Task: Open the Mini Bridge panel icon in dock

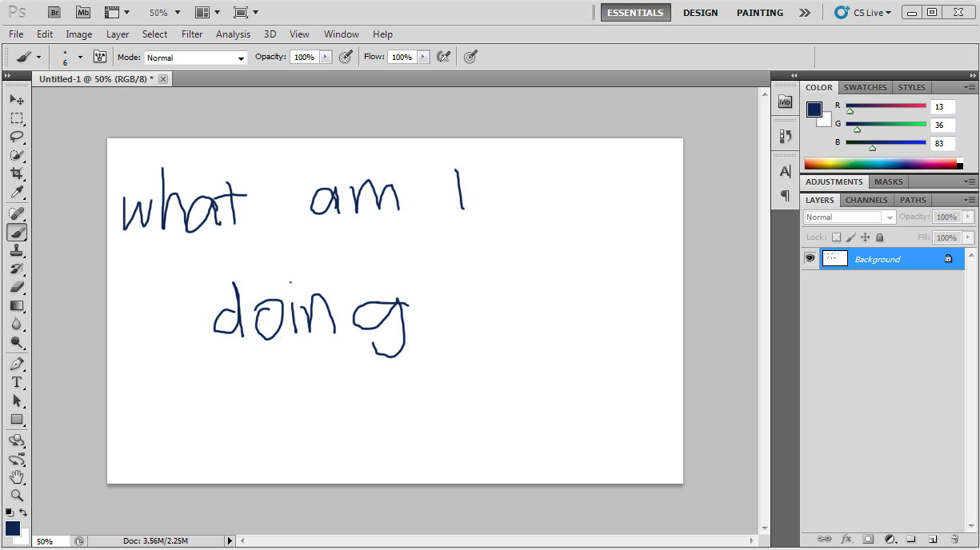Action: point(785,102)
